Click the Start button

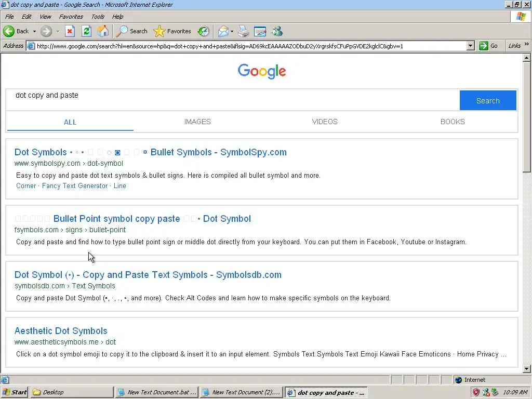click(x=14, y=392)
